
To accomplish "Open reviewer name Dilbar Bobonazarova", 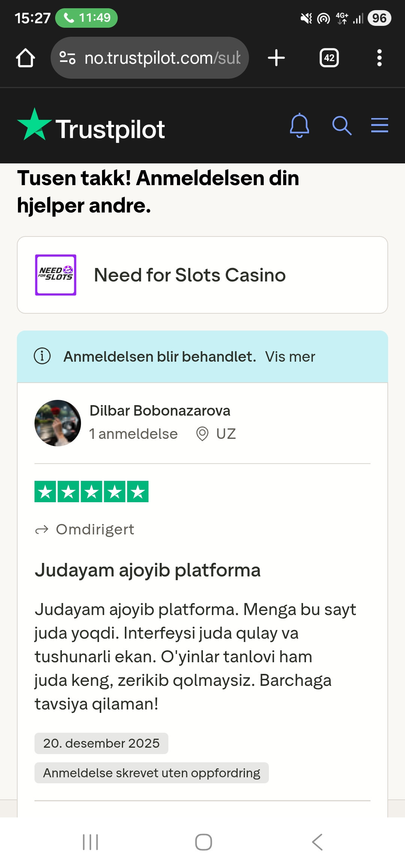I will pyautogui.click(x=160, y=411).
